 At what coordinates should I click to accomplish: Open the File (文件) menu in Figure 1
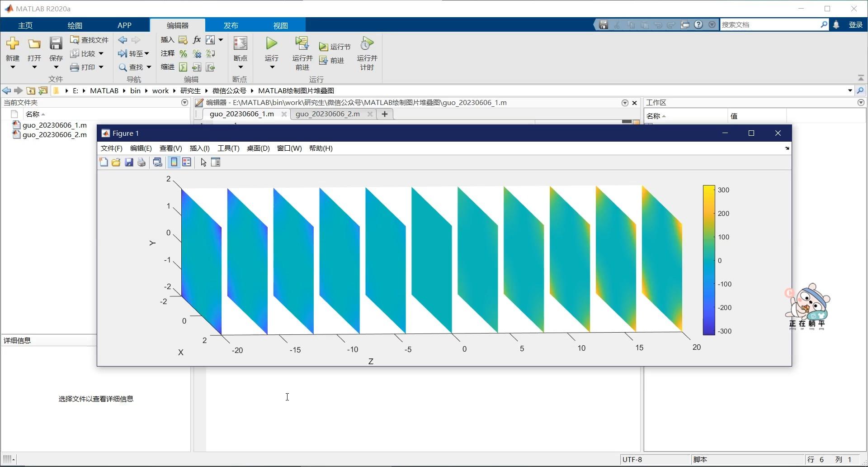tap(111, 148)
